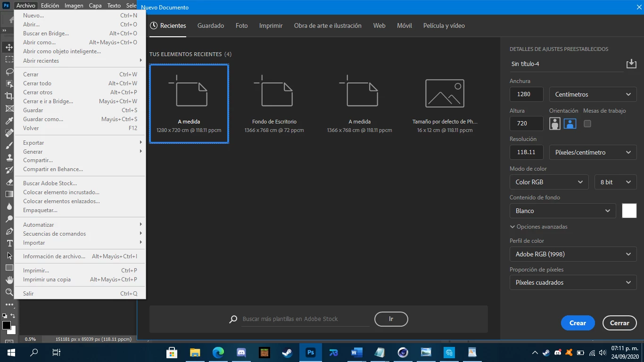Open the Edición menu
Image resolution: width=644 pixels, height=362 pixels.
pos(50,6)
